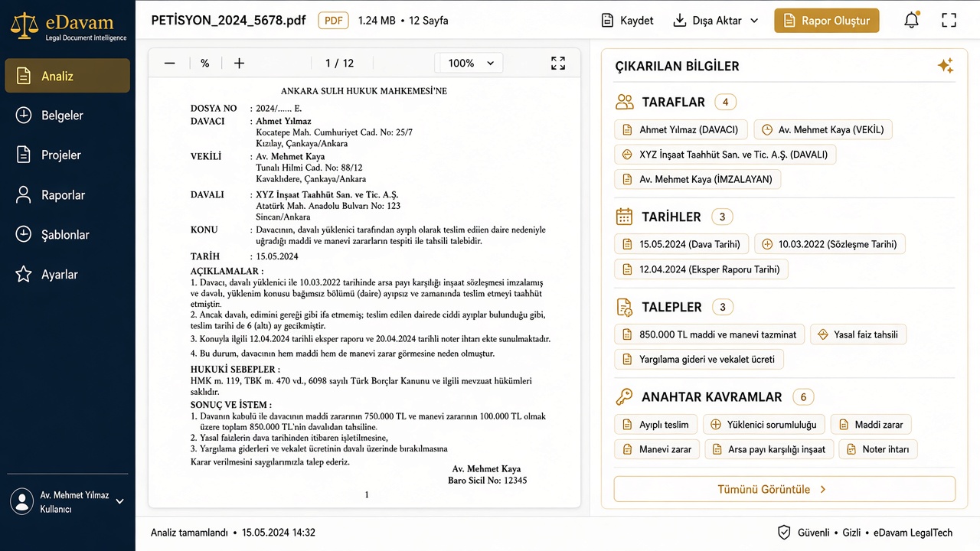Click the PDF file type badge
The image size is (980, 551).
click(333, 21)
